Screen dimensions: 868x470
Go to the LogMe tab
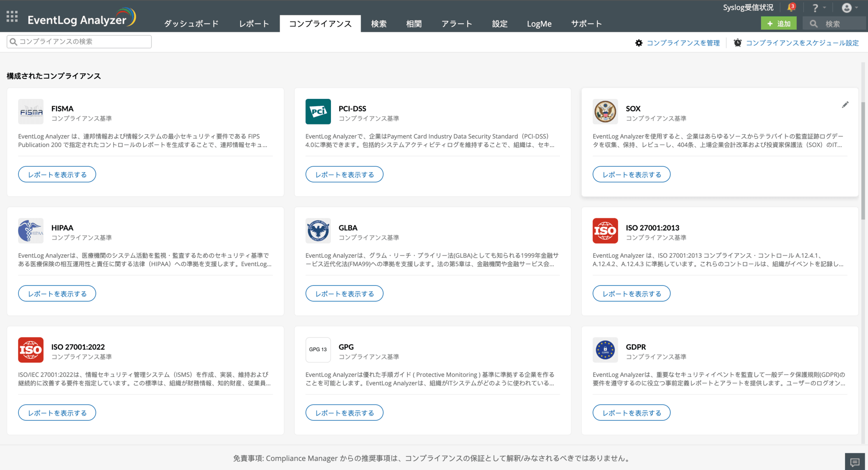tap(539, 24)
